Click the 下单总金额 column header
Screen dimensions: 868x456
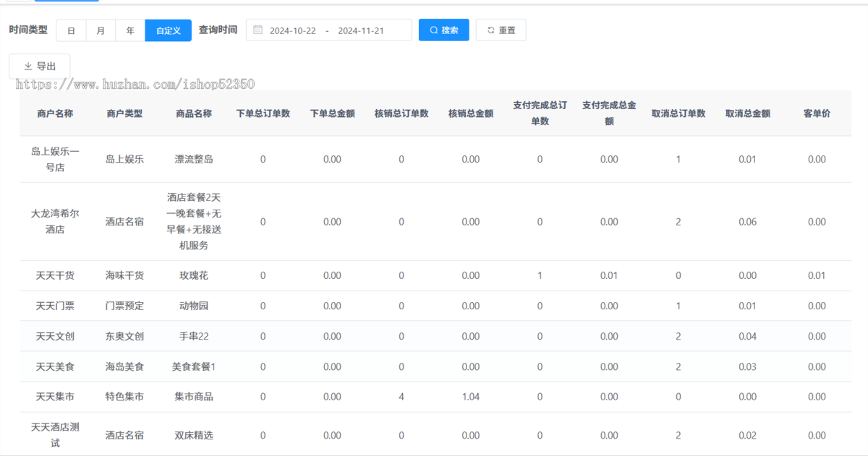(332, 113)
